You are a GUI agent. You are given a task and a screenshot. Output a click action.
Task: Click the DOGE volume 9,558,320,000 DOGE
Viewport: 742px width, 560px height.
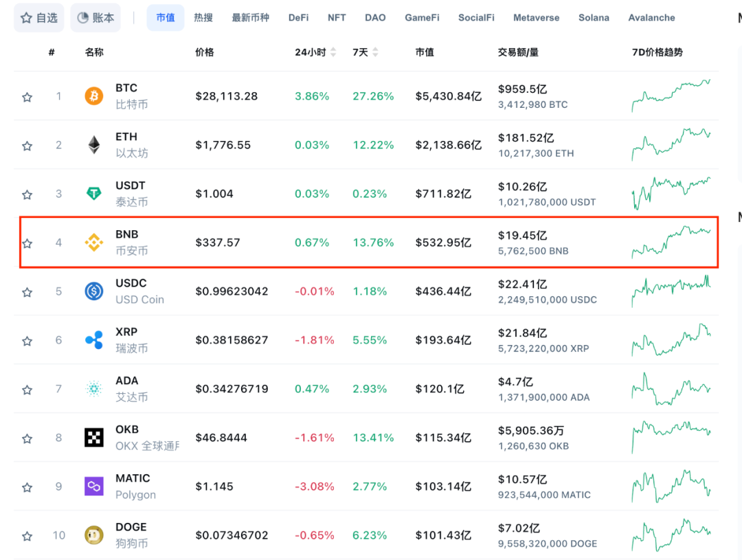[547, 544]
